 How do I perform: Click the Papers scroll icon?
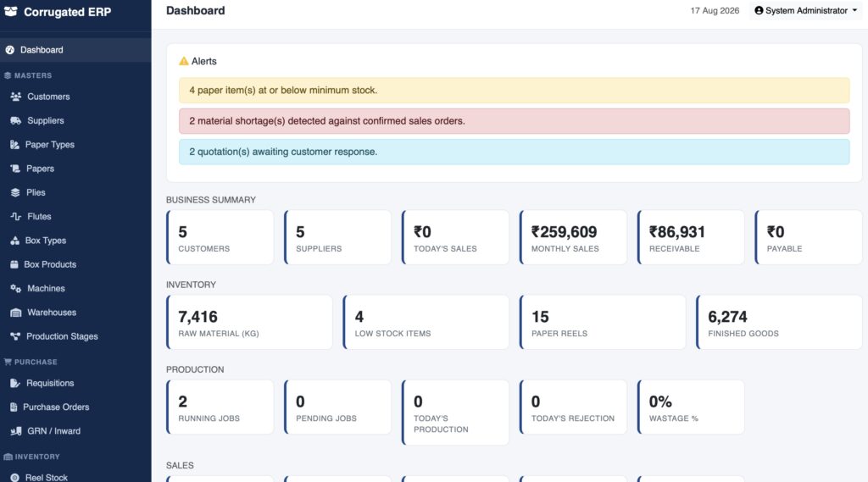(15, 169)
